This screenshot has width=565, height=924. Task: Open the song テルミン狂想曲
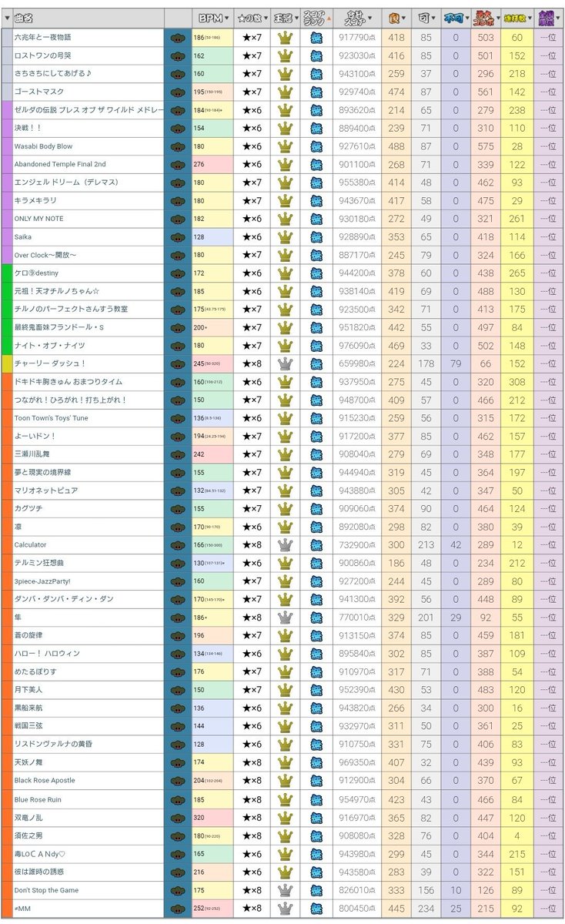coord(41,563)
